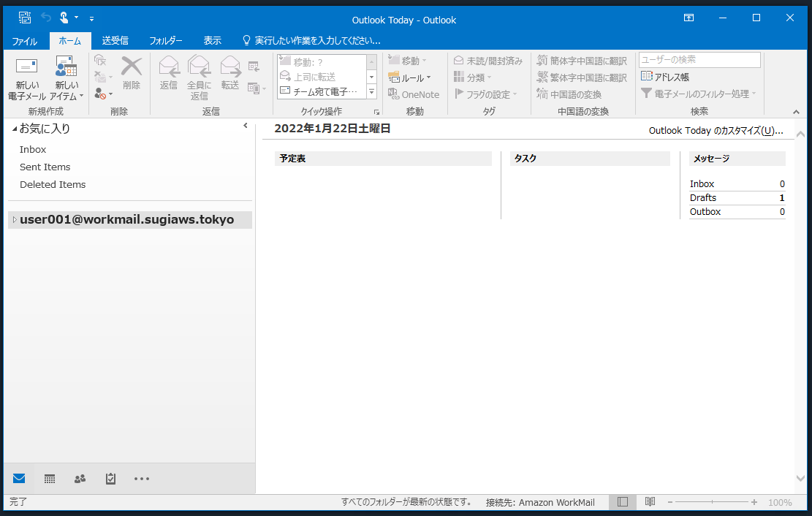
Task: Open the junk mail block-sender dropdown
Action: (104, 94)
